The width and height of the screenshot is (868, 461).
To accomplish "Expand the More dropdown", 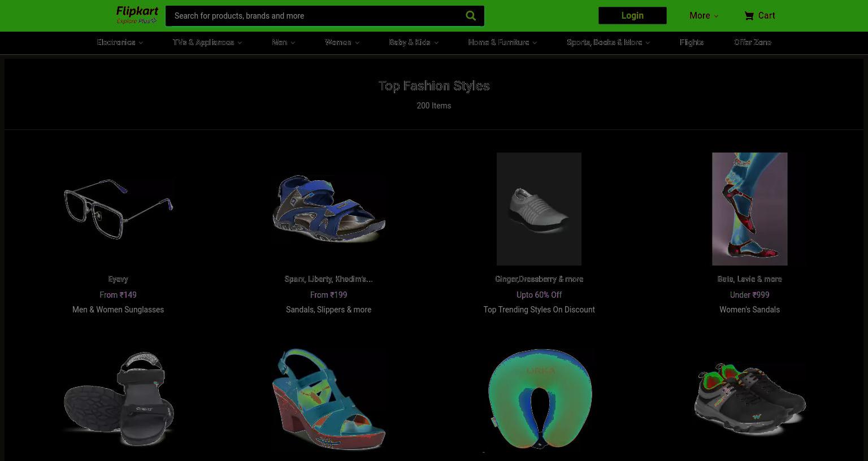I will [x=704, y=16].
